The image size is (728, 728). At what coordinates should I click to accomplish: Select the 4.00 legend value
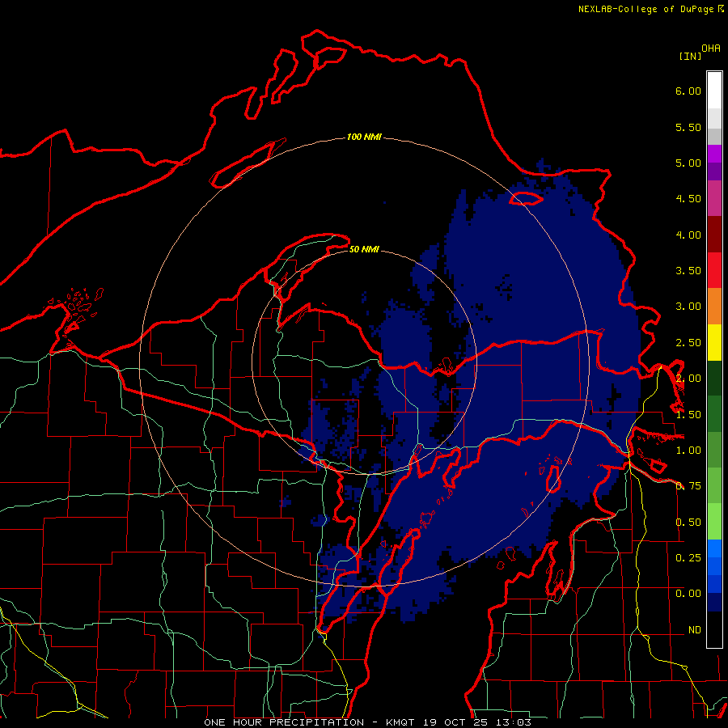[688, 235]
